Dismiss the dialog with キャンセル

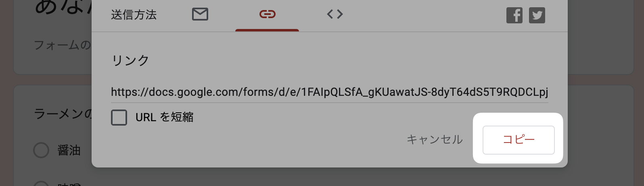(x=435, y=140)
